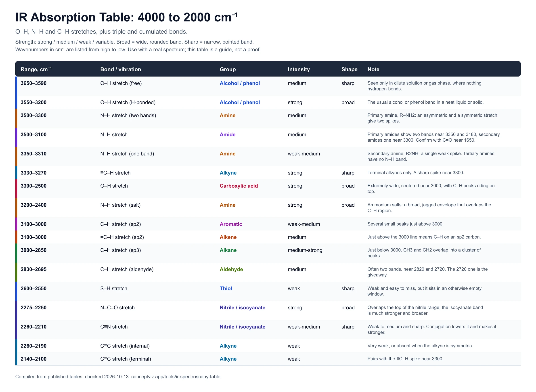Select the 2260–2190 range cell
The width and height of the screenshot is (536, 392).
[x=33, y=346]
